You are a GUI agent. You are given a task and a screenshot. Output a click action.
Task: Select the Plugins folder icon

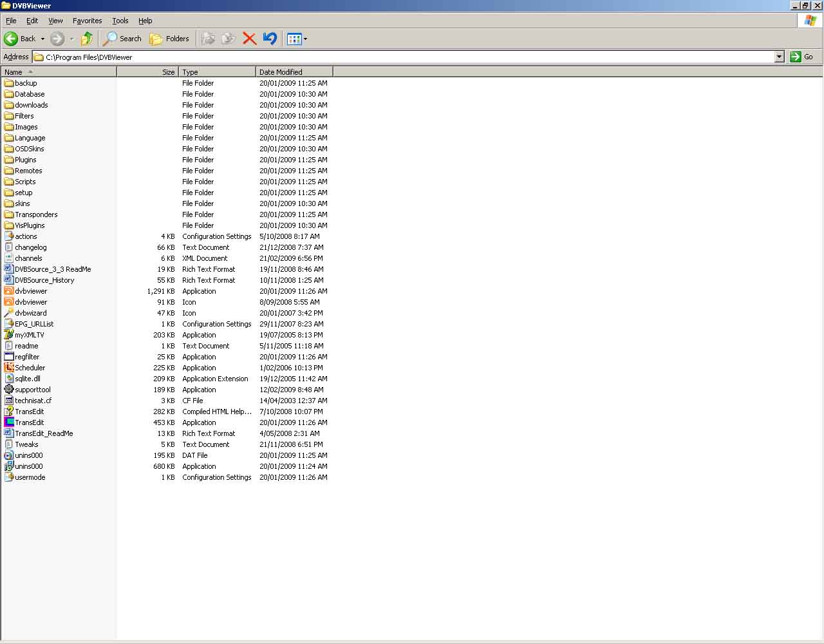[9, 160]
